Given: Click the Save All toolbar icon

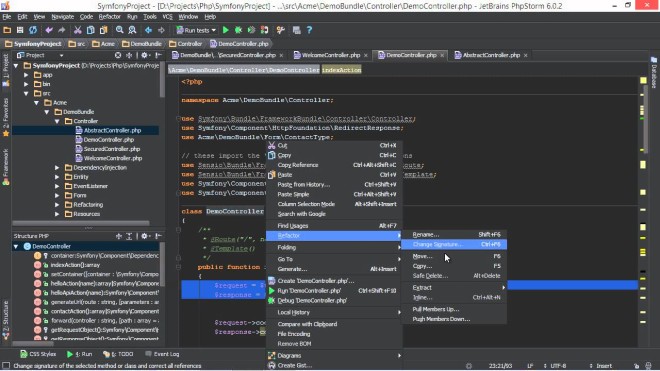Looking at the screenshot, I should (20, 30).
